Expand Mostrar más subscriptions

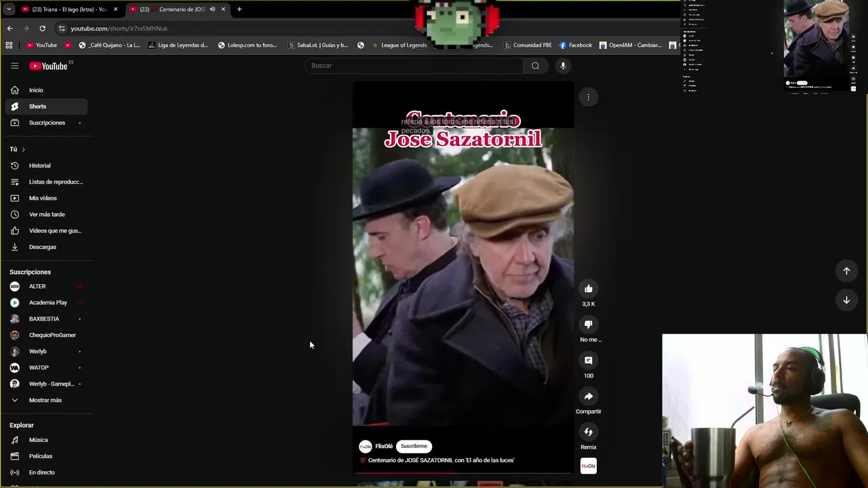[46, 400]
